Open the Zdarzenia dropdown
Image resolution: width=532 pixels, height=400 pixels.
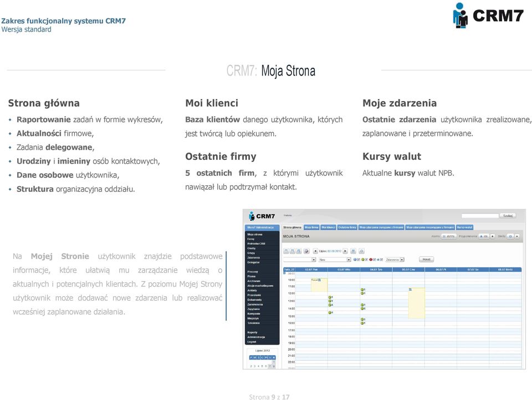coord(395,260)
